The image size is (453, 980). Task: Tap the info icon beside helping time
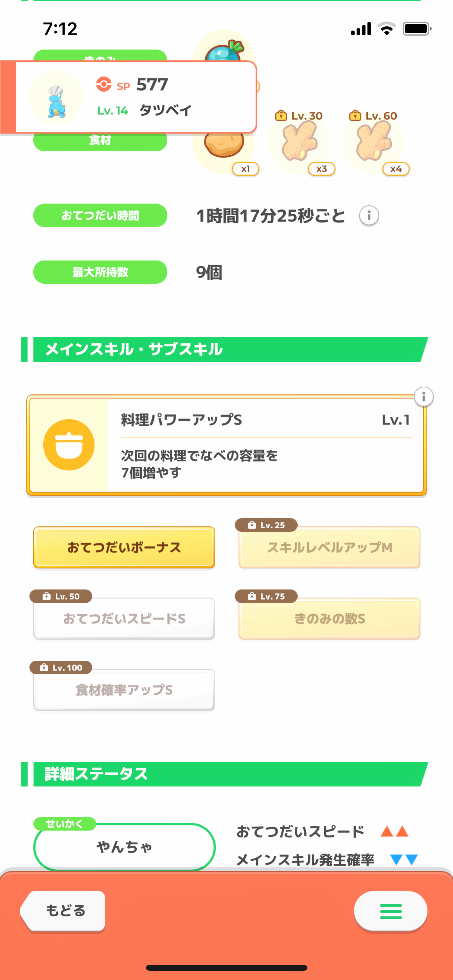click(369, 216)
